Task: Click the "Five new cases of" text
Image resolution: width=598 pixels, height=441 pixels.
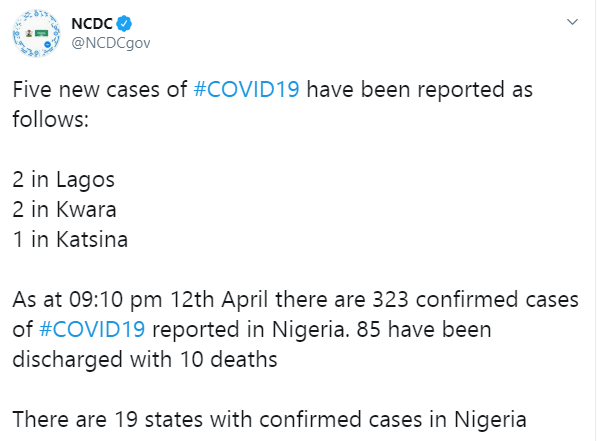Action: [x=100, y=90]
